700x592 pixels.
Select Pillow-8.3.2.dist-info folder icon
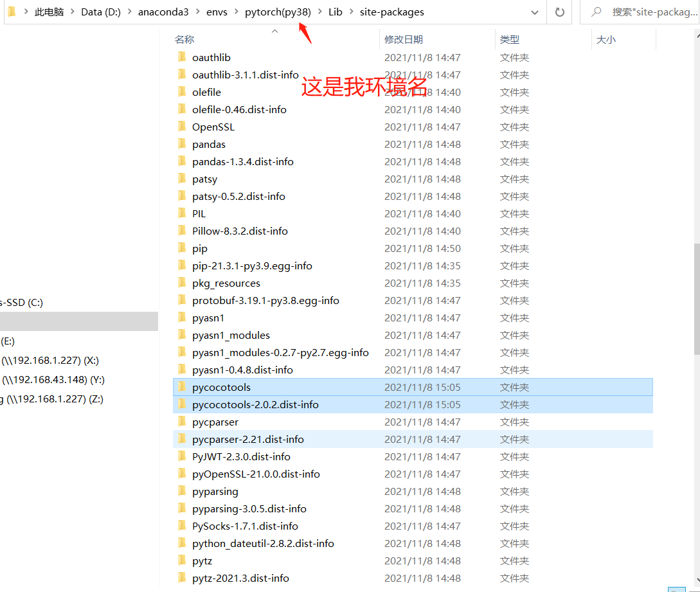(182, 230)
